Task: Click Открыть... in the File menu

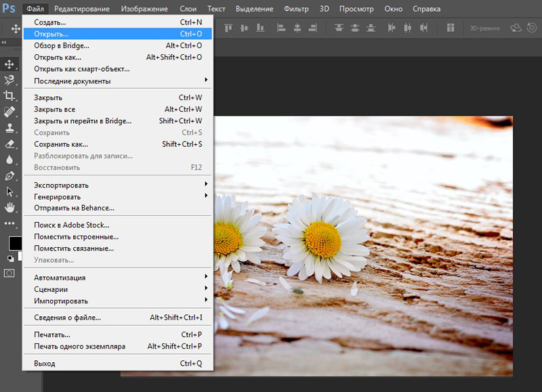Action: [51, 34]
